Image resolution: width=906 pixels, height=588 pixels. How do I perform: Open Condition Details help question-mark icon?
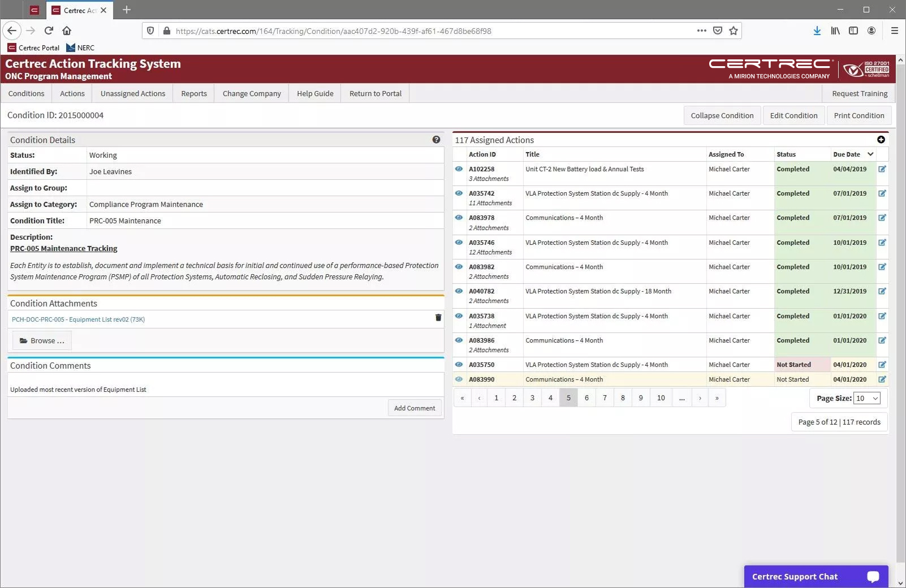(x=436, y=140)
